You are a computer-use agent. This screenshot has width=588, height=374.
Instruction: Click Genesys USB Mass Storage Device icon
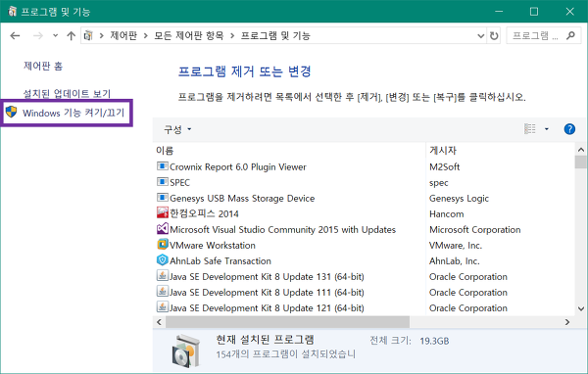click(x=162, y=198)
